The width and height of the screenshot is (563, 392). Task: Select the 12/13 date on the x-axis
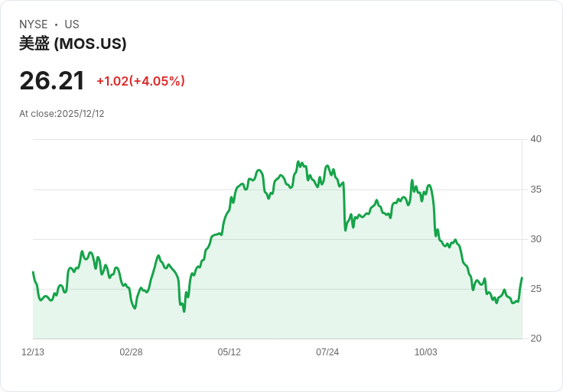click(x=33, y=352)
